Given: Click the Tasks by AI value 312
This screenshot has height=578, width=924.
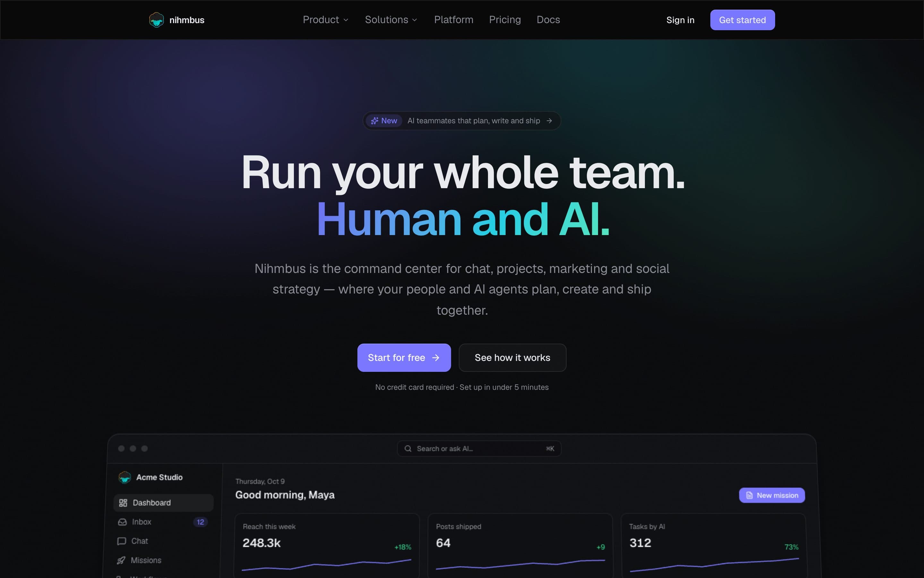Looking at the screenshot, I should click(640, 543).
